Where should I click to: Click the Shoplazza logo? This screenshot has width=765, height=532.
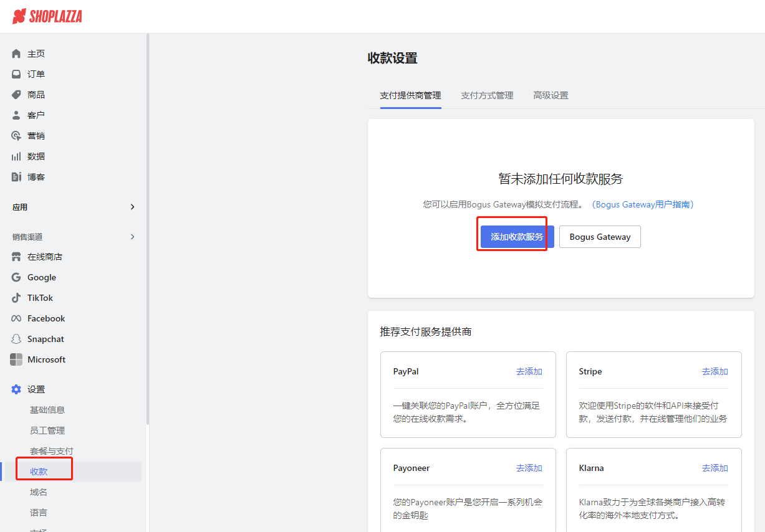pos(47,16)
